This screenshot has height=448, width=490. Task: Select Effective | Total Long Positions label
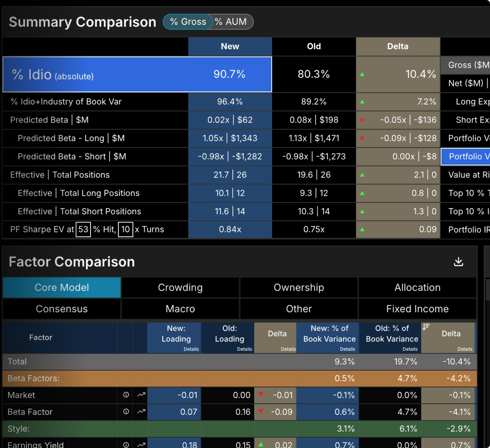(x=79, y=193)
